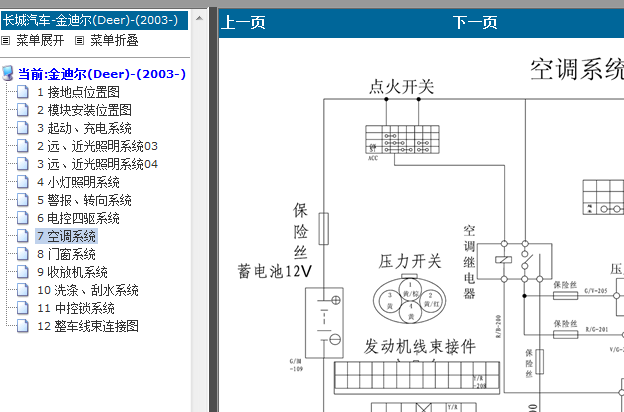Image resolution: width=624 pixels, height=412 pixels.
Task: Select the highlighted 7 空调系统 entry
Action: click(x=66, y=236)
